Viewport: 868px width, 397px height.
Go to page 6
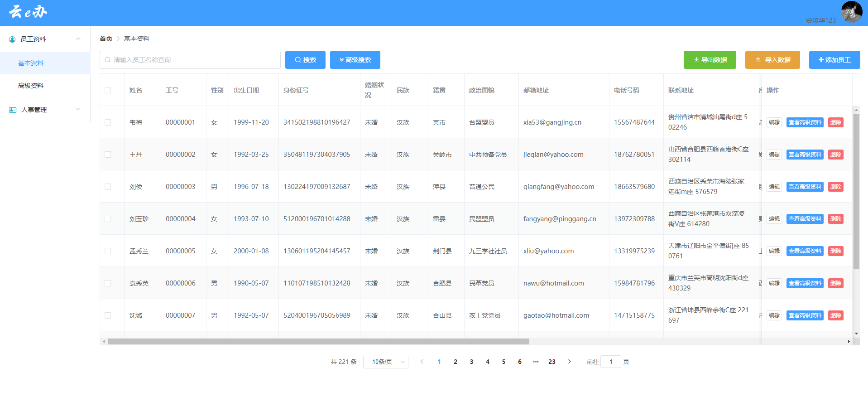pyautogui.click(x=520, y=362)
